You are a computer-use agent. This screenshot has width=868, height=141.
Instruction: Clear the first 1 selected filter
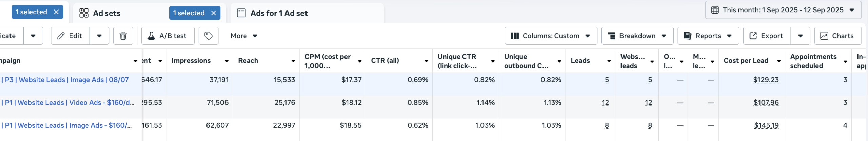[x=56, y=12]
